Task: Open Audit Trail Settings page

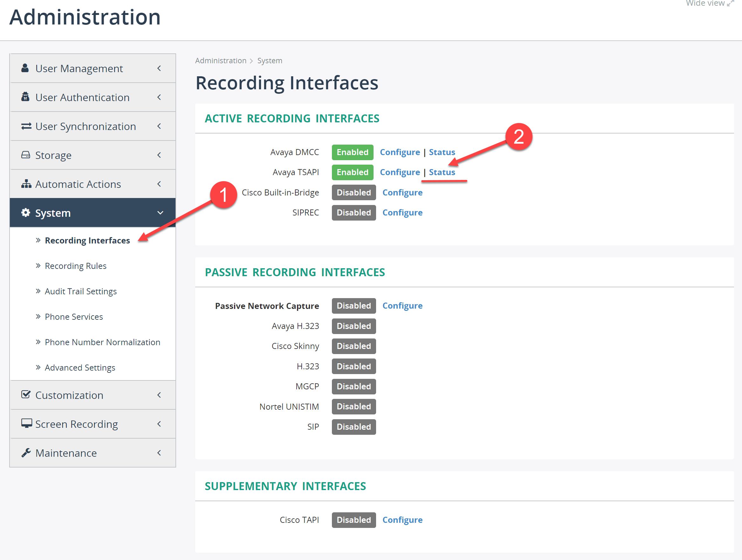Action: coord(80,290)
